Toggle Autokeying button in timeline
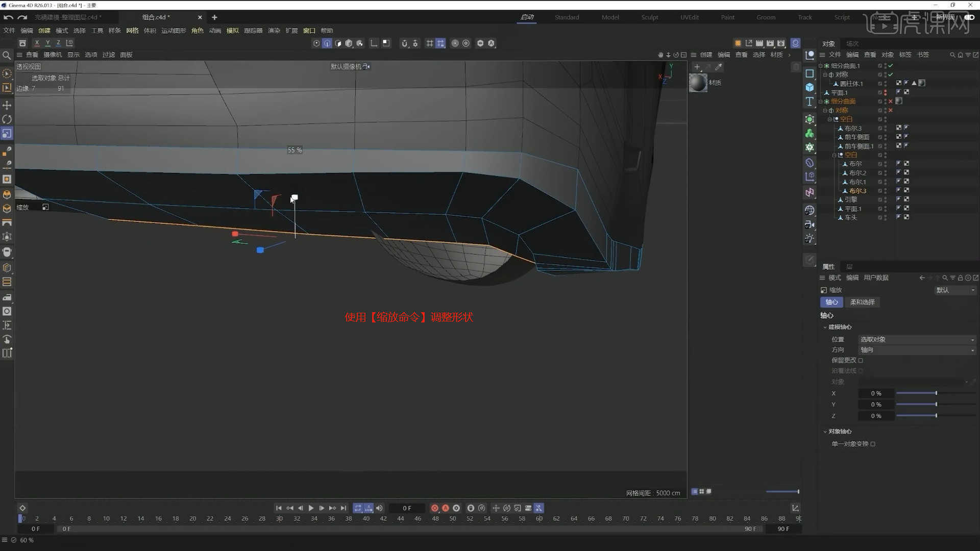980x551 pixels. pyautogui.click(x=446, y=508)
